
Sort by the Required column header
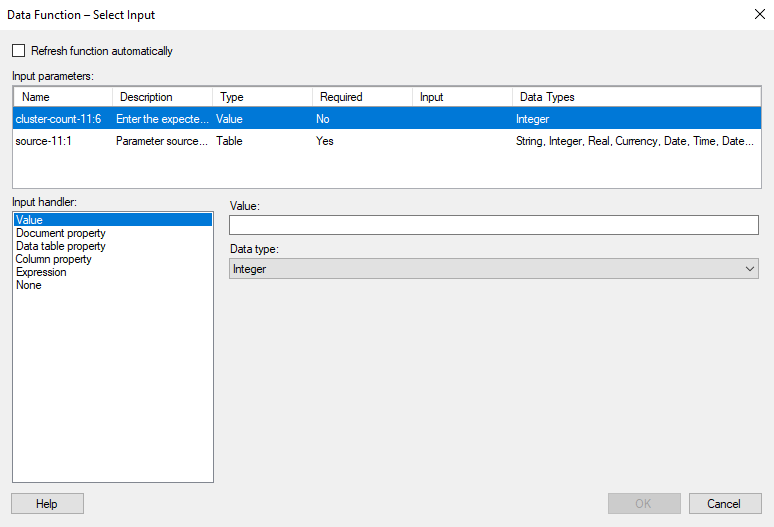(363, 97)
